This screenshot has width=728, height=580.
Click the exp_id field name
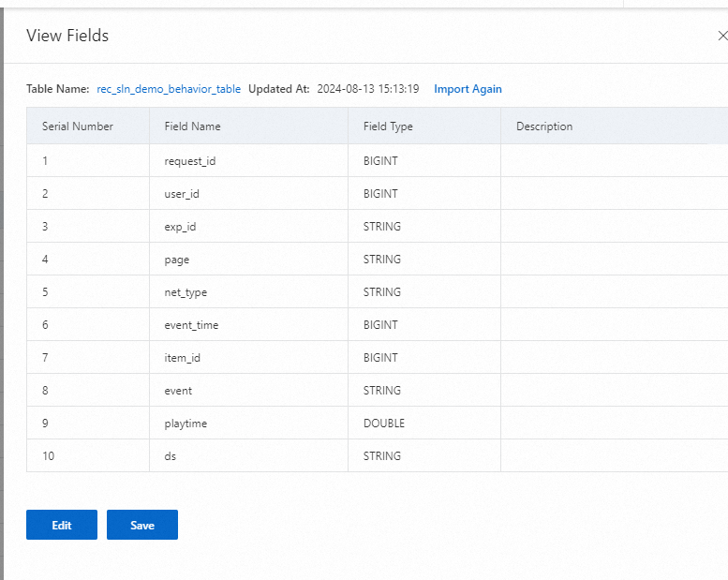(180, 227)
